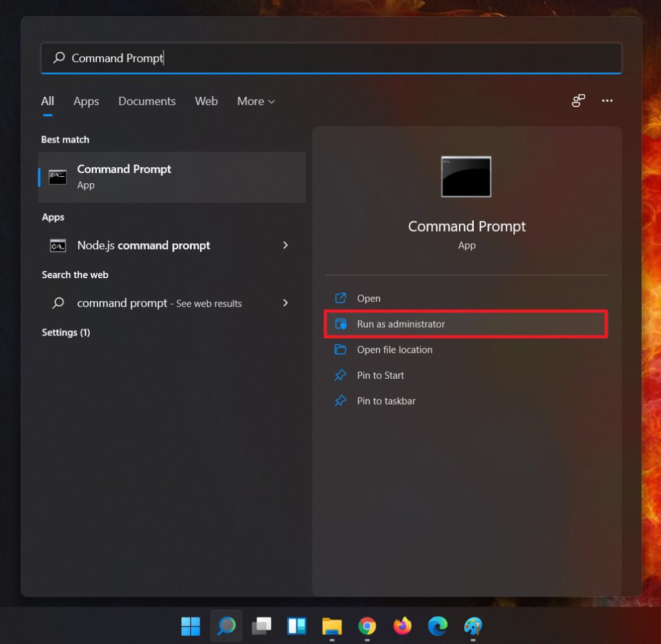Viewport: 661px width, 644px height.
Task: Launch Firefox from the taskbar
Action: tap(403, 626)
